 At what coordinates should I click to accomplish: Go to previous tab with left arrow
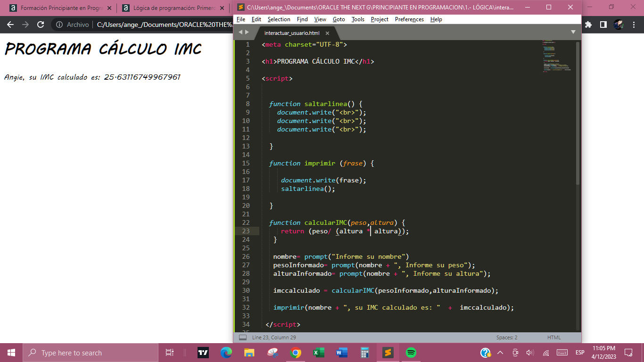click(240, 32)
